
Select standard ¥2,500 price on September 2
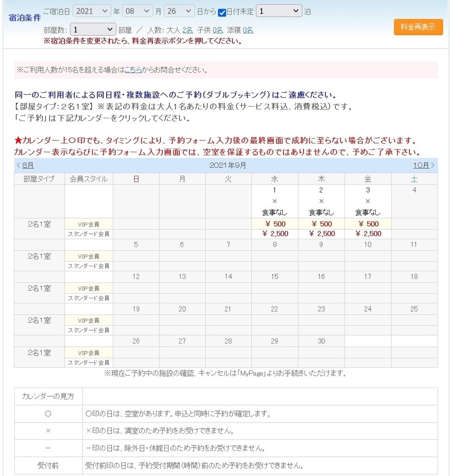(x=321, y=234)
